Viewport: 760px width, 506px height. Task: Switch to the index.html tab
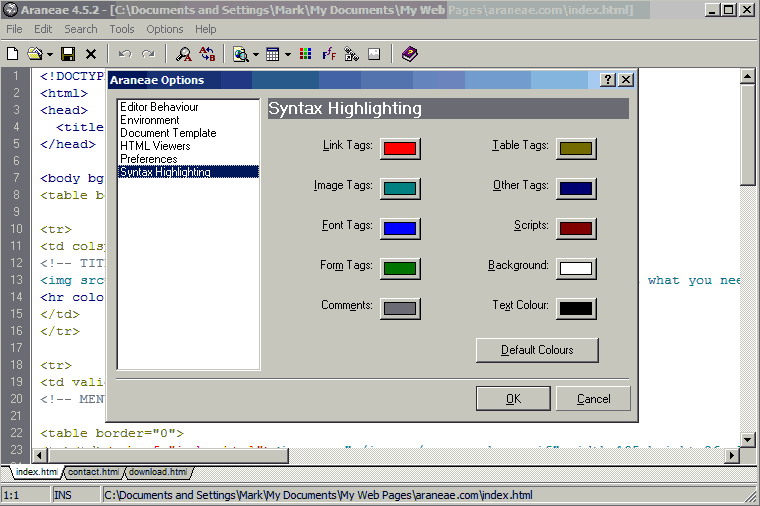click(x=36, y=472)
